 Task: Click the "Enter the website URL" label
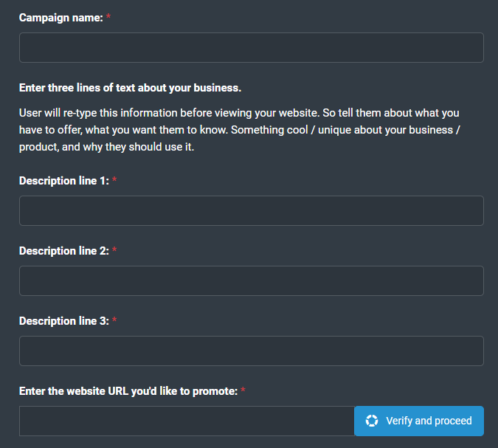coord(128,391)
